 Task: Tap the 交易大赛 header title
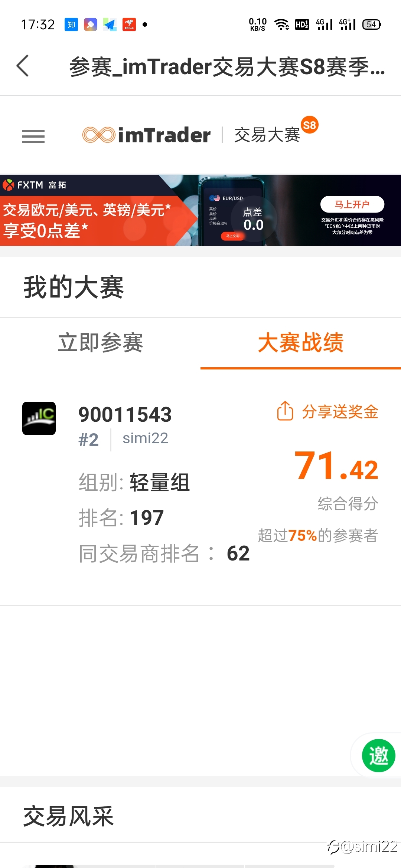267,135
